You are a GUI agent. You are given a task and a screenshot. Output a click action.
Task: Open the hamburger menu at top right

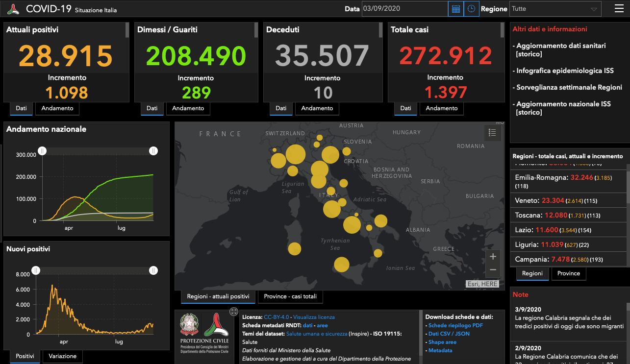[619, 8]
